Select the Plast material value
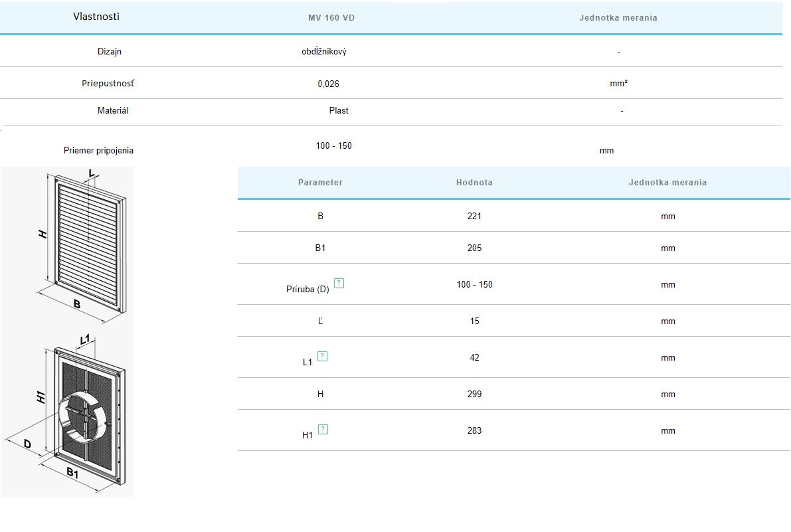The width and height of the screenshot is (791, 532). click(x=339, y=111)
